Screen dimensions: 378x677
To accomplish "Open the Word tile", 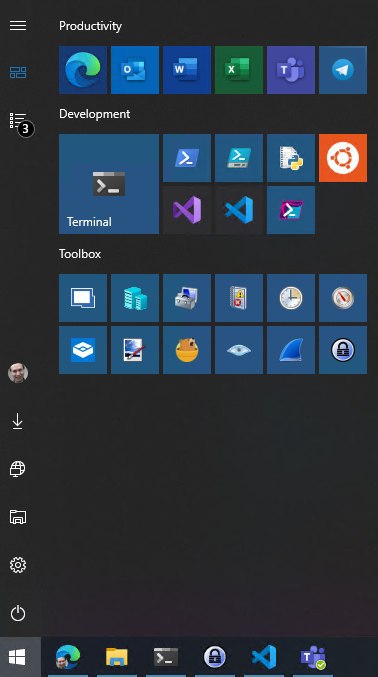I will tap(187, 70).
